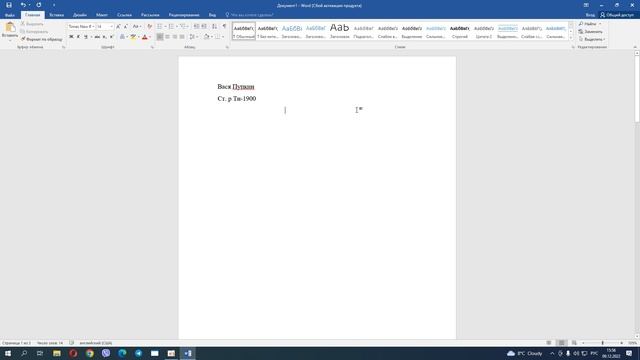640x360 pixels.
Task: Toggle bold formatting (Ж)
Action: point(71,37)
